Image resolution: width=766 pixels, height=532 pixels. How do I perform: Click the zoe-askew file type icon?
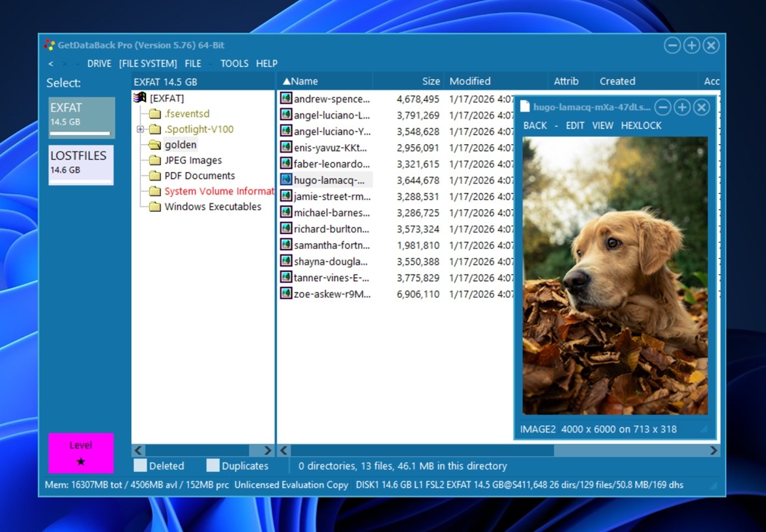(285, 294)
